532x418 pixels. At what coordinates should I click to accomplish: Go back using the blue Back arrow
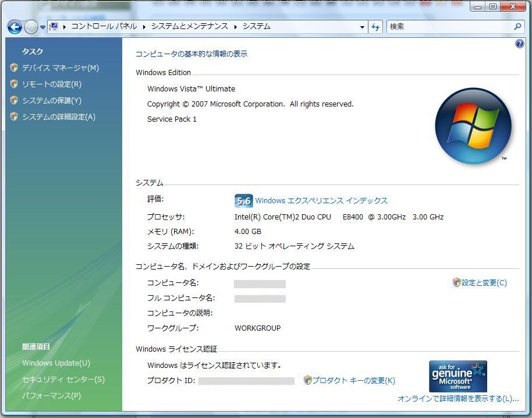pos(15,27)
